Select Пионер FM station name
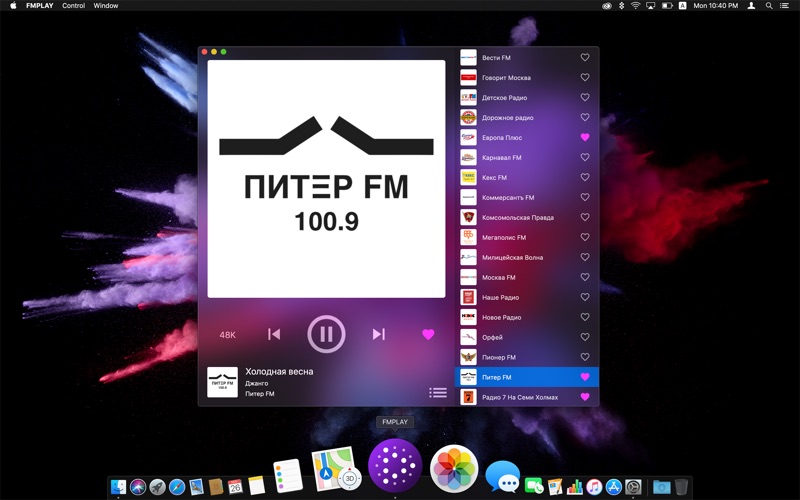This screenshot has width=800, height=500. (498, 357)
